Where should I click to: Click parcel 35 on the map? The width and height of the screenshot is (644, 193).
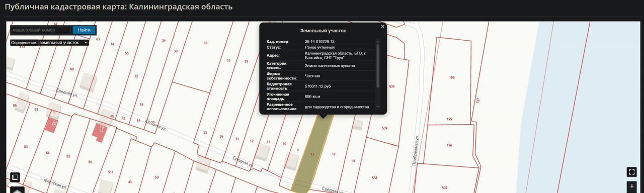click(205, 43)
